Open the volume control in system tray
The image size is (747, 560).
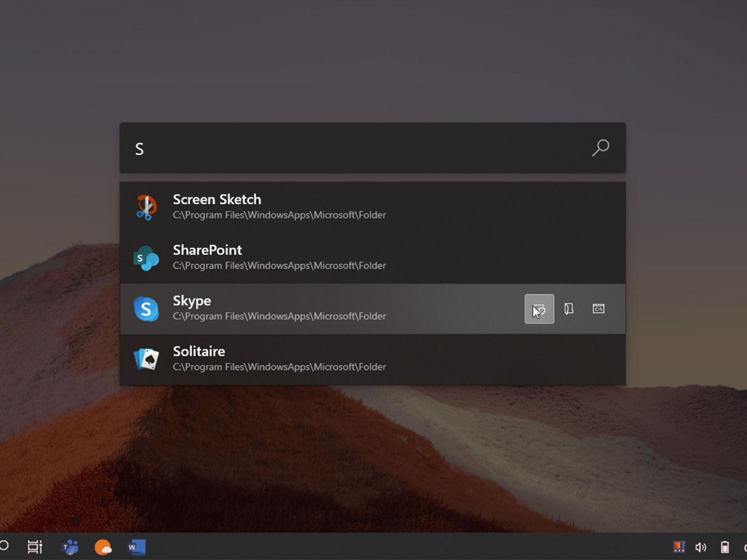(701, 547)
